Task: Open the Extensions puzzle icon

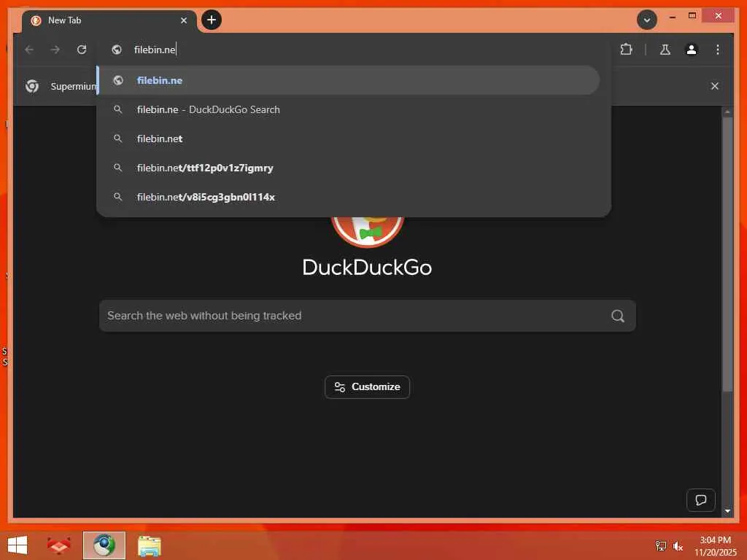Action: click(x=626, y=50)
